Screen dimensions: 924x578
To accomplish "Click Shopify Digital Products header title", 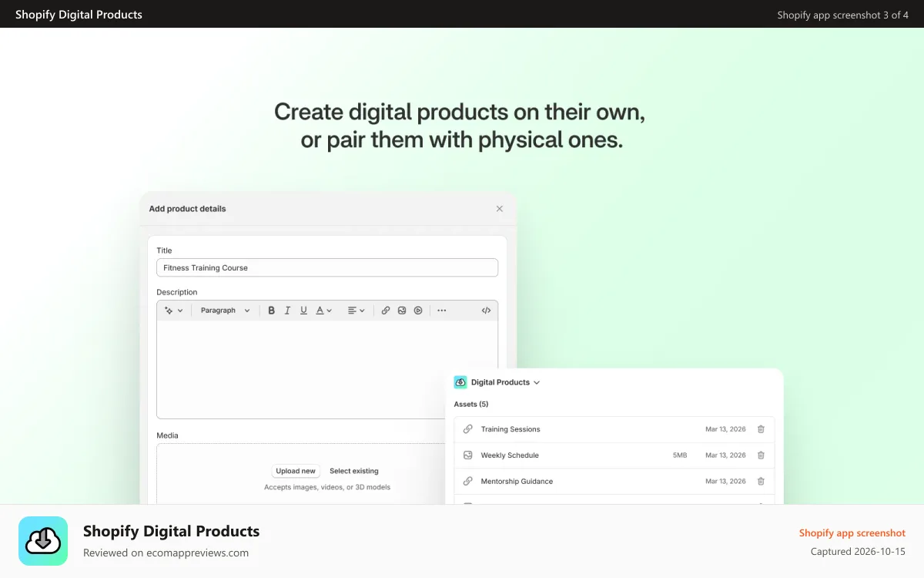I will pyautogui.click(x=79, y=15).
